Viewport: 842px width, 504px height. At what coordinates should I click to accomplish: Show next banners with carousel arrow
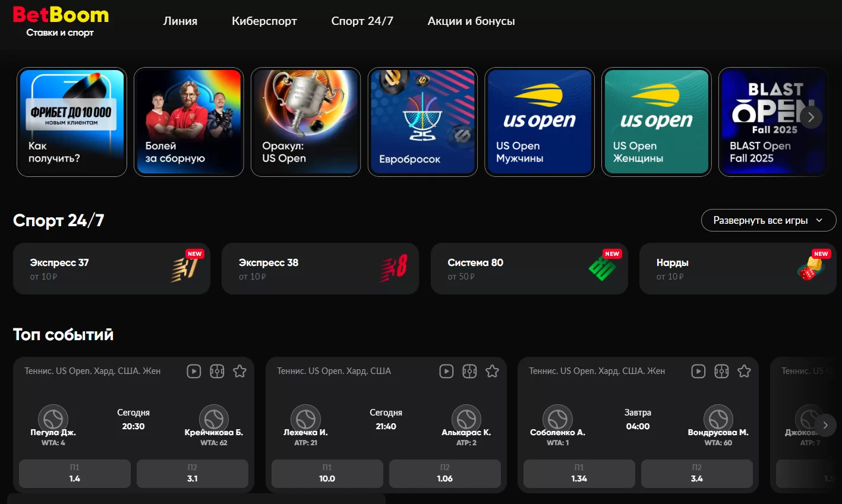click(811, 117)
